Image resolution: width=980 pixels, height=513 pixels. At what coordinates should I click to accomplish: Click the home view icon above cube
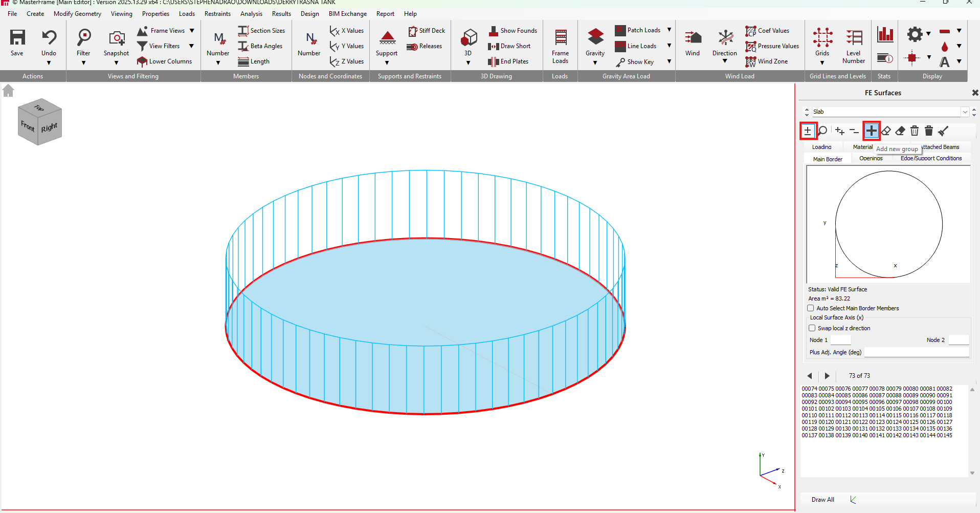[8, 91]
